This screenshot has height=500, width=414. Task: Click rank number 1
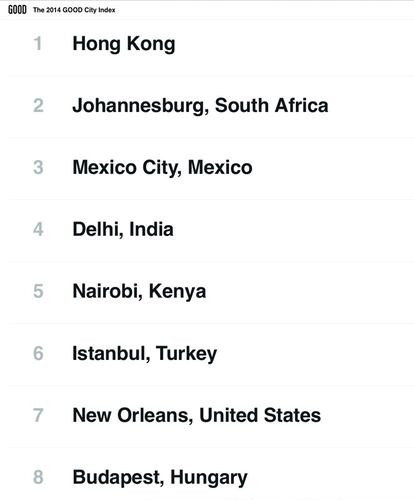pyautogui.click(x=38, y=44)
